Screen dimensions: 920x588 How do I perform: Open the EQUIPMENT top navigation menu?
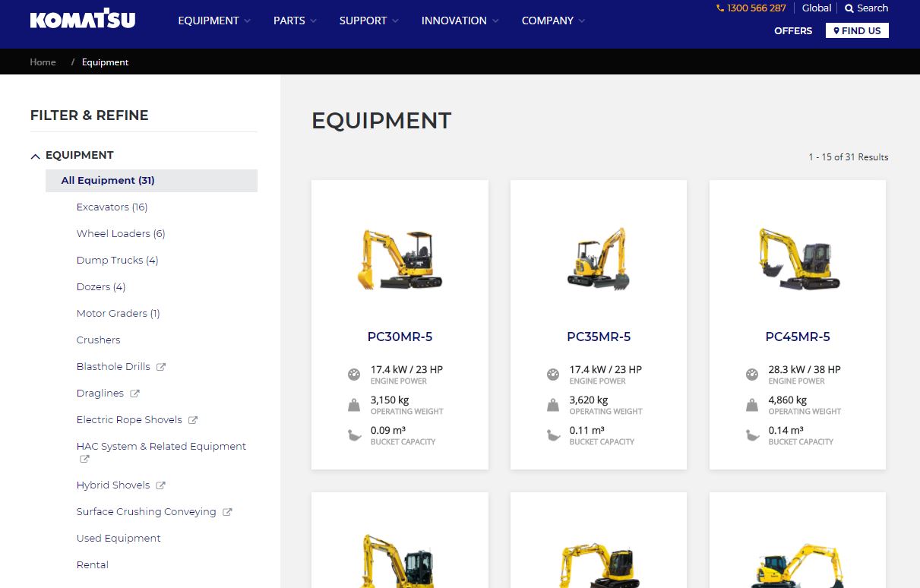click(x=213, y=21)
